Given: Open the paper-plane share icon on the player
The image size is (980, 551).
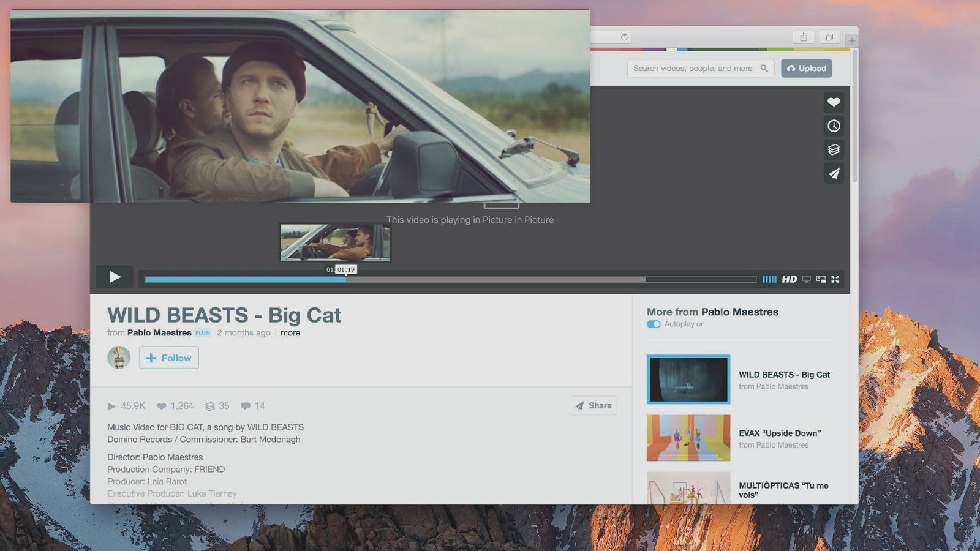Looking at the screenshot, I should [834, 173].
